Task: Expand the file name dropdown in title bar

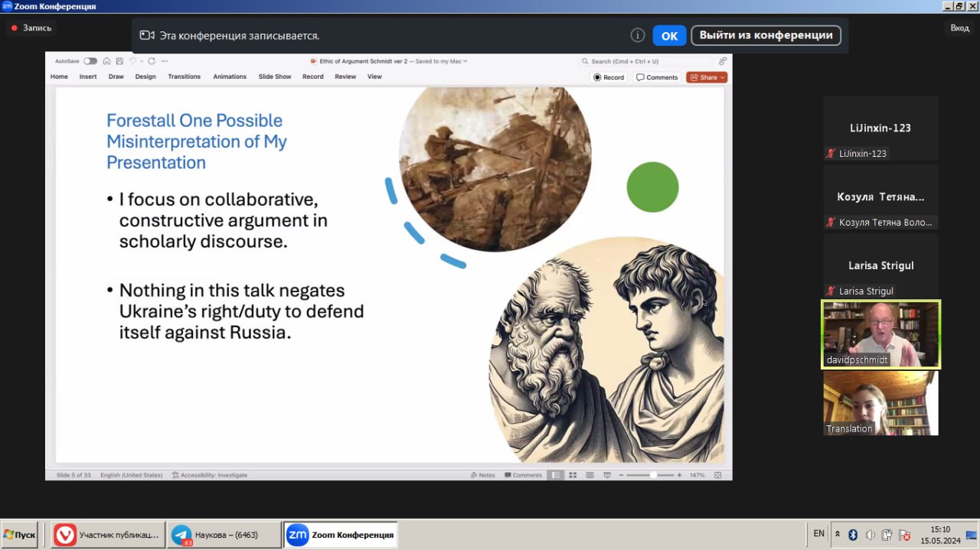Action: (465, 61)
